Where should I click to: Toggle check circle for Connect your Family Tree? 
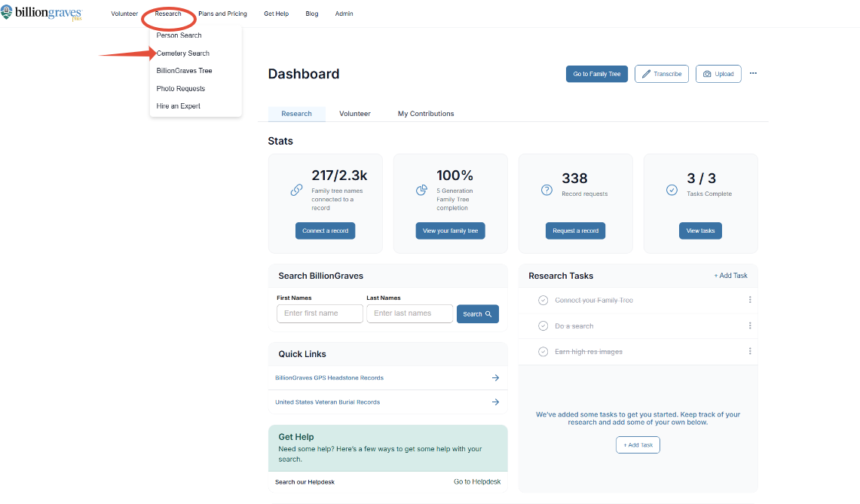[543, 300]
